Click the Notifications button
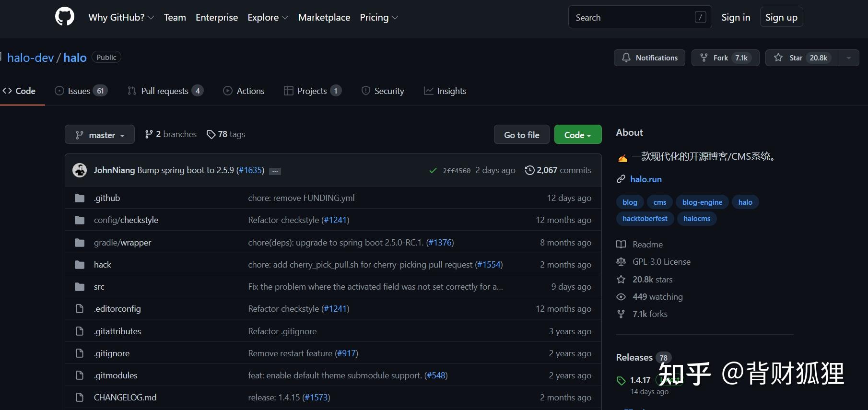 (649, 58)
